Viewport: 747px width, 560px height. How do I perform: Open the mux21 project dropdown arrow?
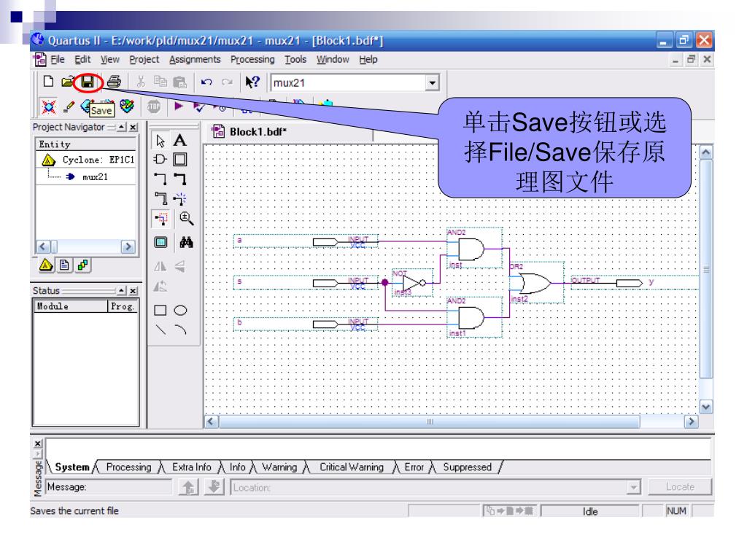click(432, 82)
